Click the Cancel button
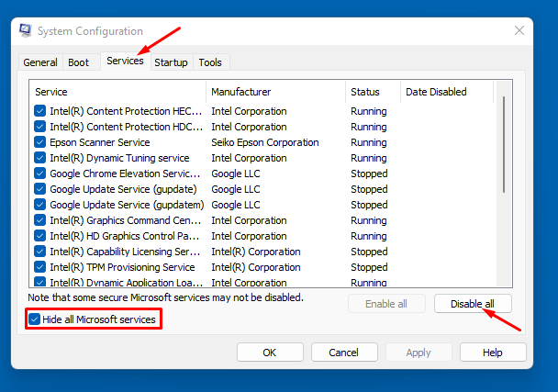 coord(344,353)
